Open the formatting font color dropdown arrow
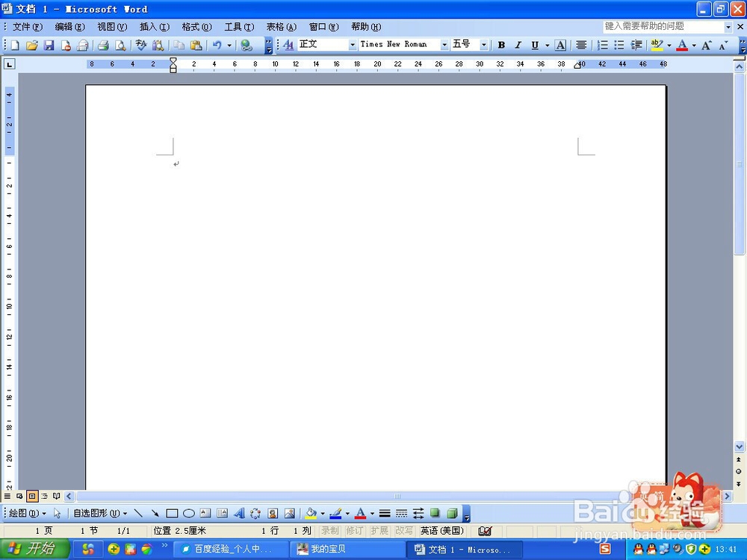 click(x=694, y=46)
